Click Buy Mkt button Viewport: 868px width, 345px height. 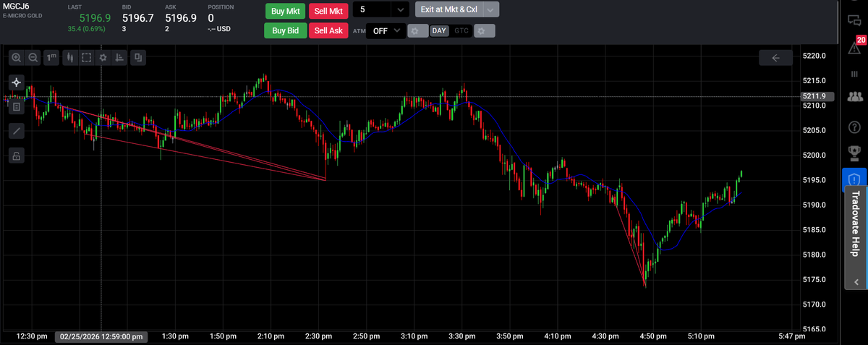[285, 11]
